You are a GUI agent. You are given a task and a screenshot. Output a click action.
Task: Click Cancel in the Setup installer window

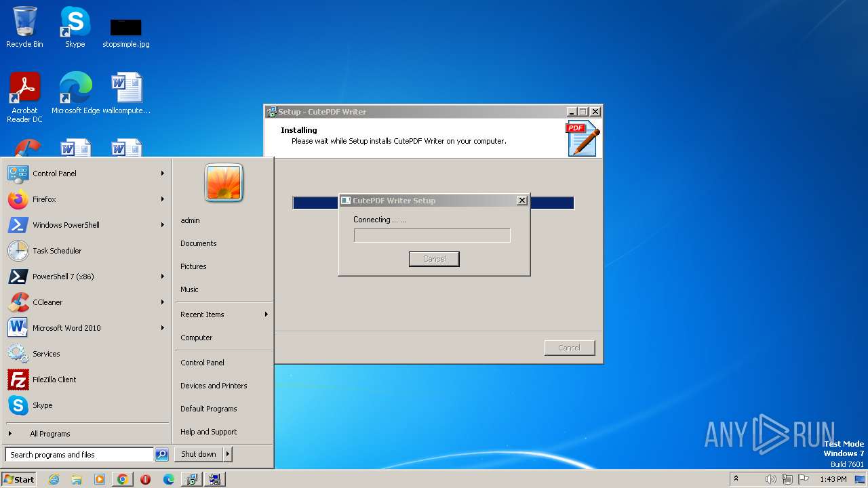coord(570,348)
